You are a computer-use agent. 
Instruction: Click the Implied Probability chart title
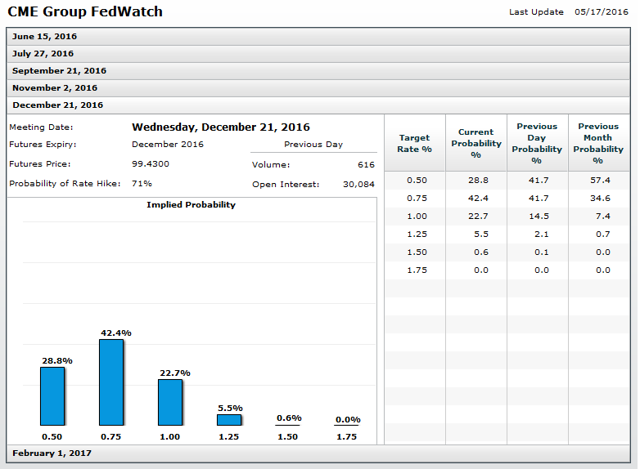pyautogui.click(x=191, y=205)
